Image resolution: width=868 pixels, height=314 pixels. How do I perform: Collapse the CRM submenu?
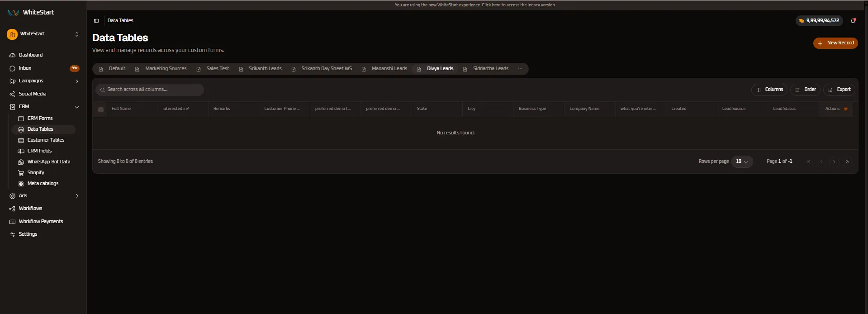pyautogui.click(x=77, y=107)
